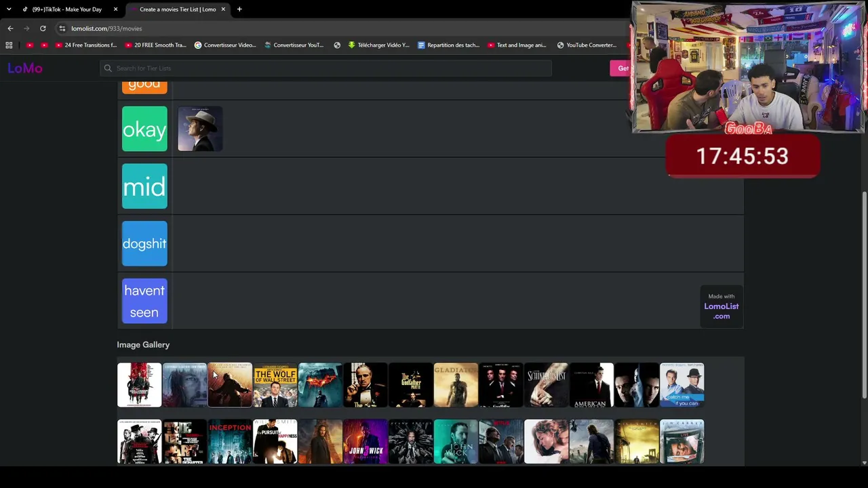The width and height of the screenshot is (868, 488).
Task: Open the browser tab search dropdown
Action: pos(9,9)
